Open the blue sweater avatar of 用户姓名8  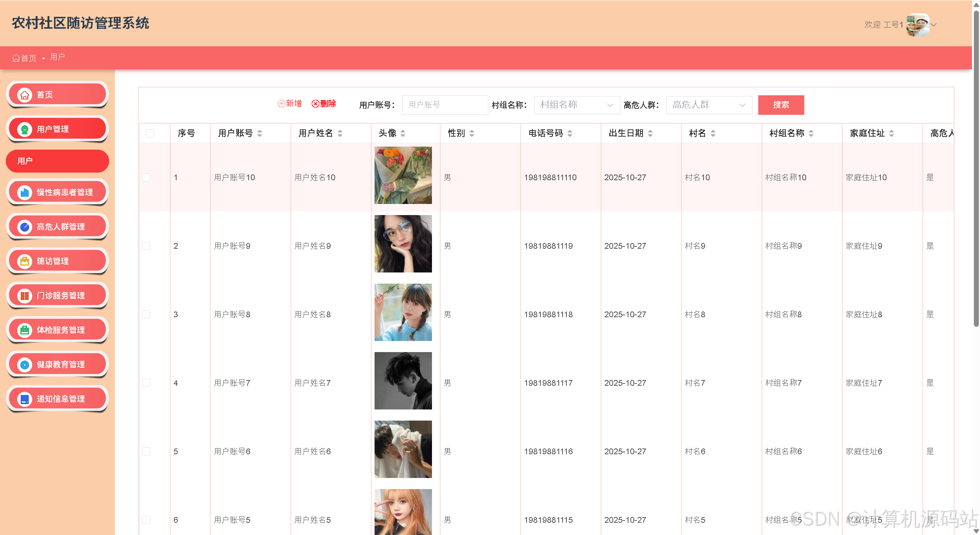(x=403, y=312)
